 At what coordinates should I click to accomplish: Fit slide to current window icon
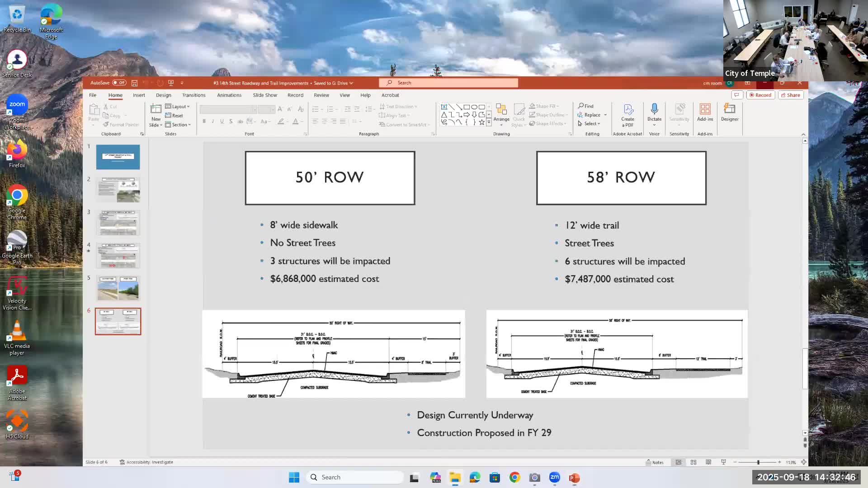(x=803, y=462)
